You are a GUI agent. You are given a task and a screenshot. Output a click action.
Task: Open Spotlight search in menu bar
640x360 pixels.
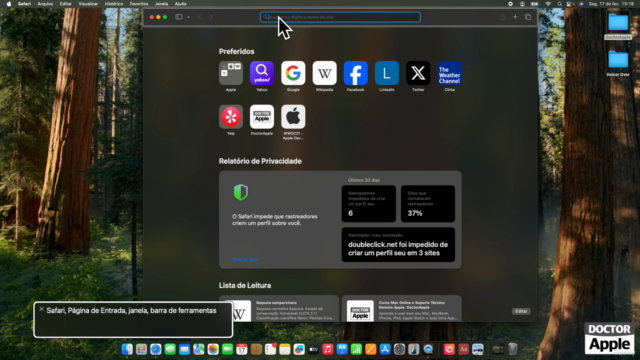(x=560, y=4)
